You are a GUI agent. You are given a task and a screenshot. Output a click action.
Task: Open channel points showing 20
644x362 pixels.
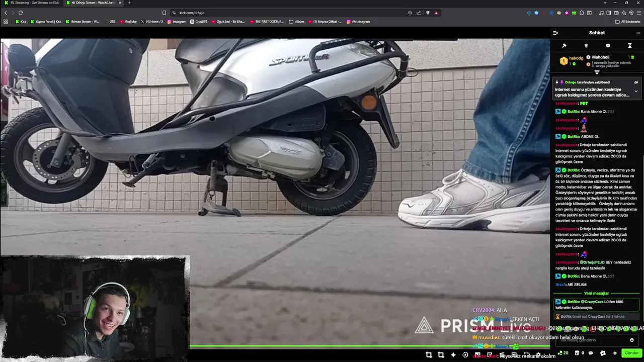[563, 353]
